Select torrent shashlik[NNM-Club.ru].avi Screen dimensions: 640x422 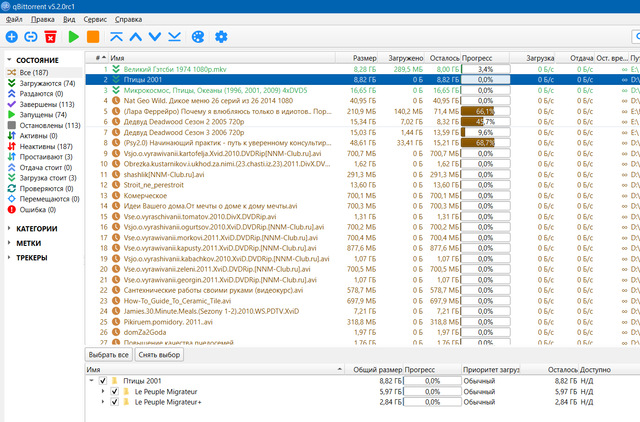164,174
